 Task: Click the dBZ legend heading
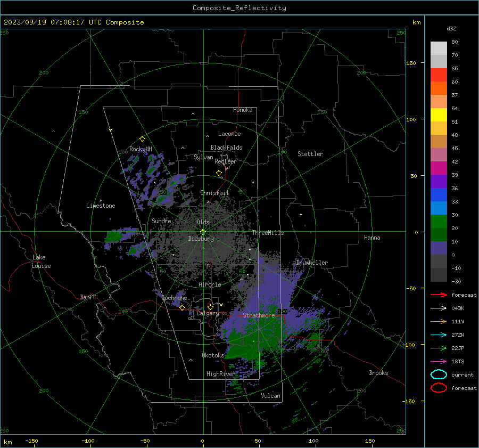click(x=451, y=29)
